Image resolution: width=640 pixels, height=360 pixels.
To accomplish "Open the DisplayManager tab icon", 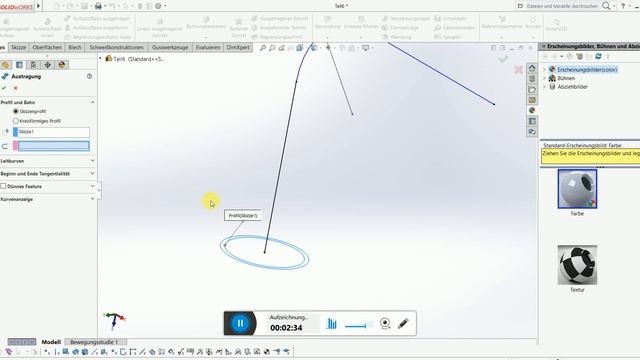I will [62, 65].
